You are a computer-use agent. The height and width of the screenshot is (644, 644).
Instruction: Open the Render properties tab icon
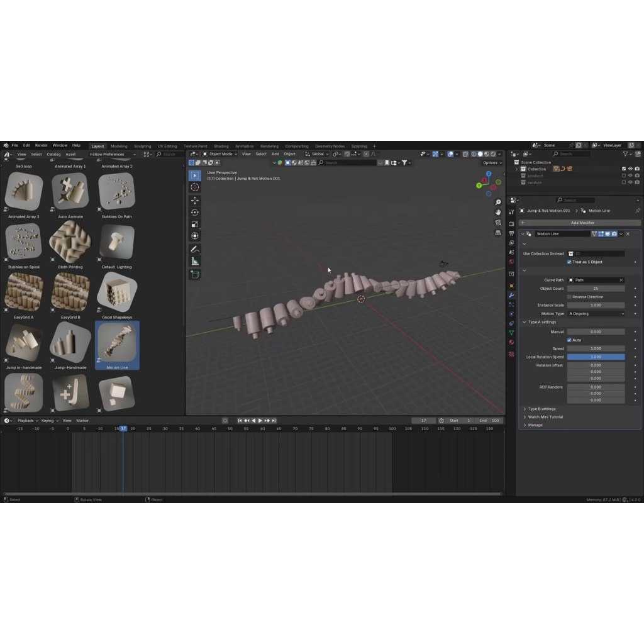511,224
